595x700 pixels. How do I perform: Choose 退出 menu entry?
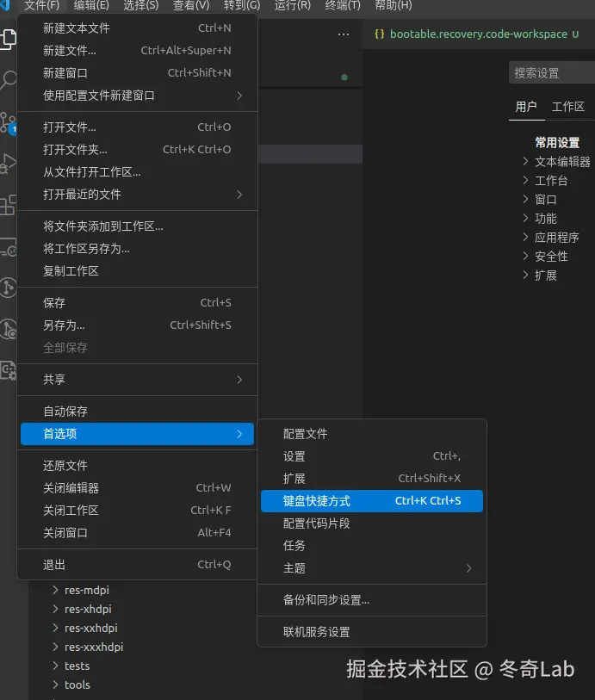[137, 565]
